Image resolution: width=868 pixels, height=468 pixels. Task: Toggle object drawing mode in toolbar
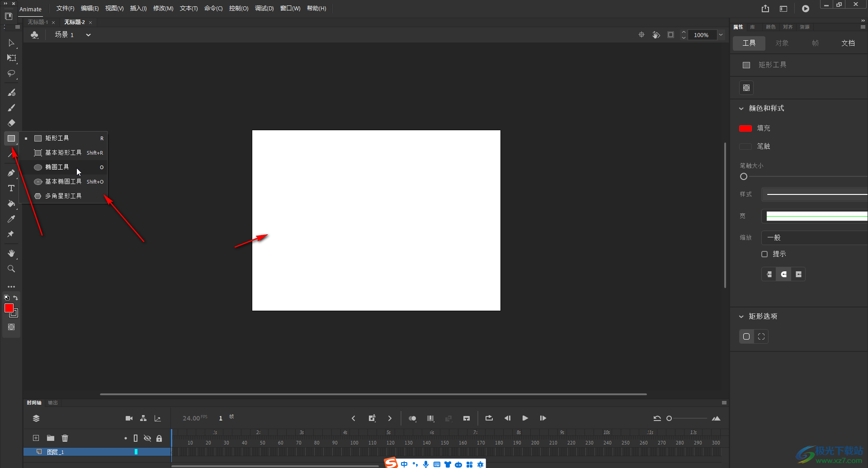11,327
